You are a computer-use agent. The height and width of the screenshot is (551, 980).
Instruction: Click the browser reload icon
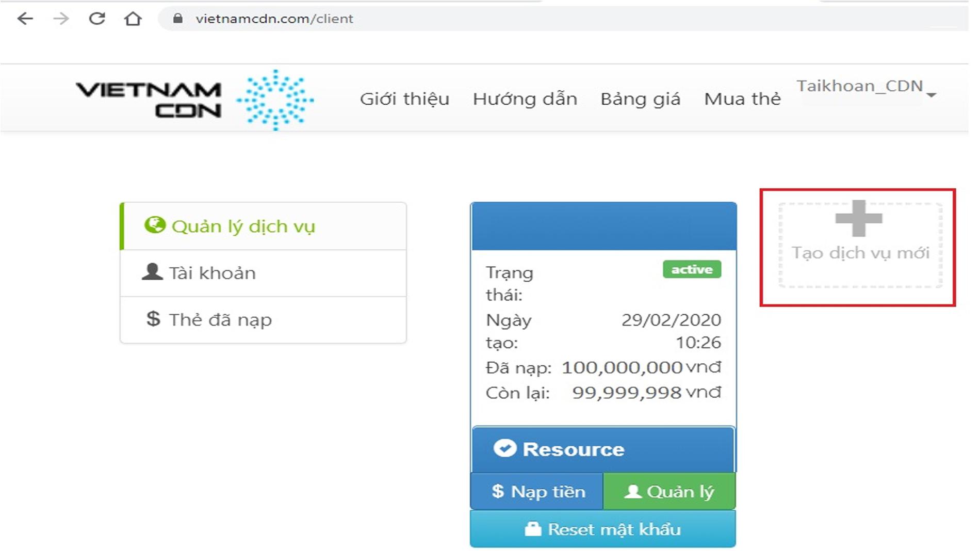tap(96, 18)
